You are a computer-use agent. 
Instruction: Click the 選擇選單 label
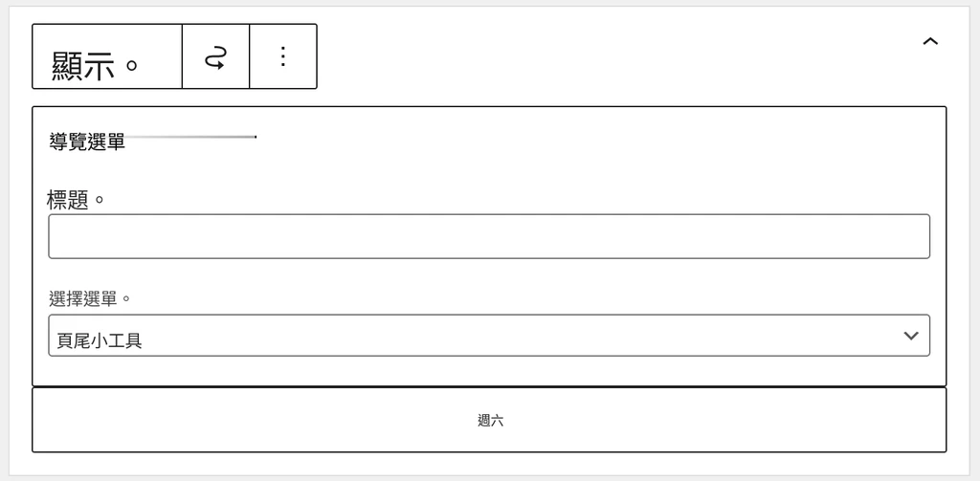(89, 298)
